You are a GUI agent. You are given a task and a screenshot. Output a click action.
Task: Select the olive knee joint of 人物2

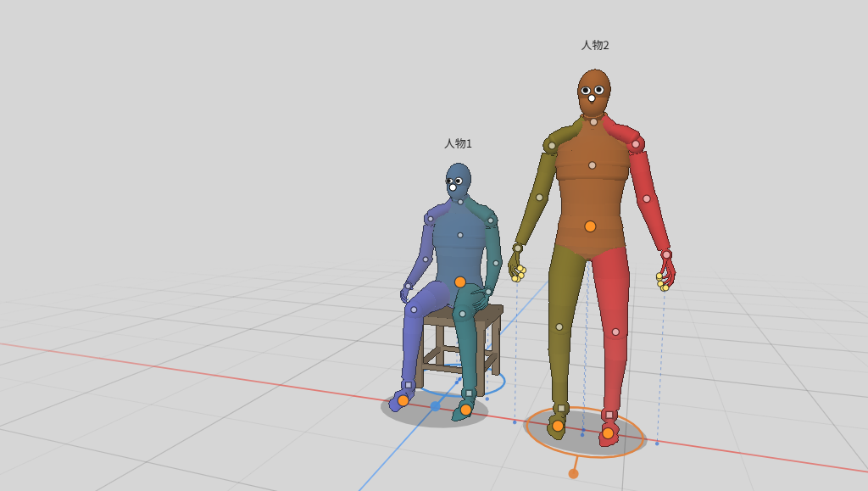(559, 327)
